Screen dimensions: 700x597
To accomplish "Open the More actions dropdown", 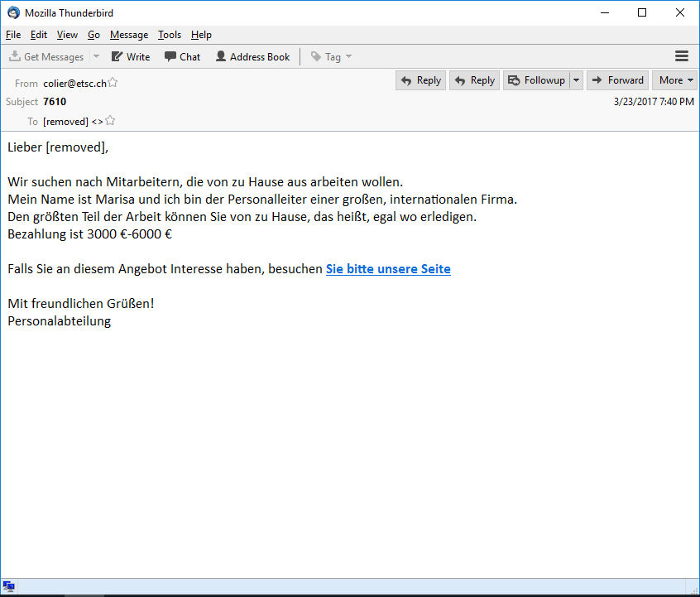I will pyautogui.click(x=675, y=80).
